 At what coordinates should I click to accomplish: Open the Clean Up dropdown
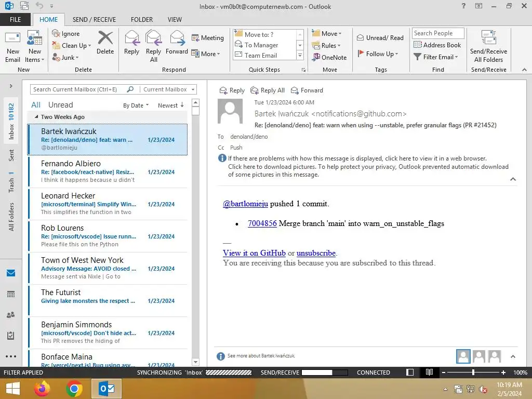[x=72, y=46]
